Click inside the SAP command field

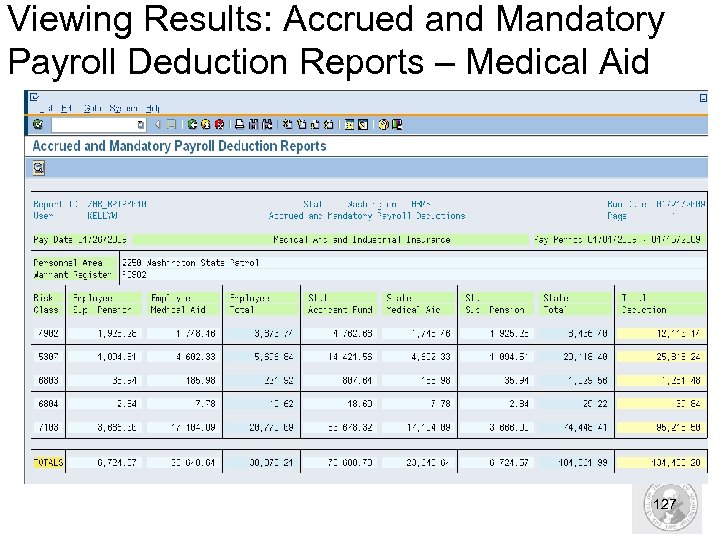(x=94, y=125)
